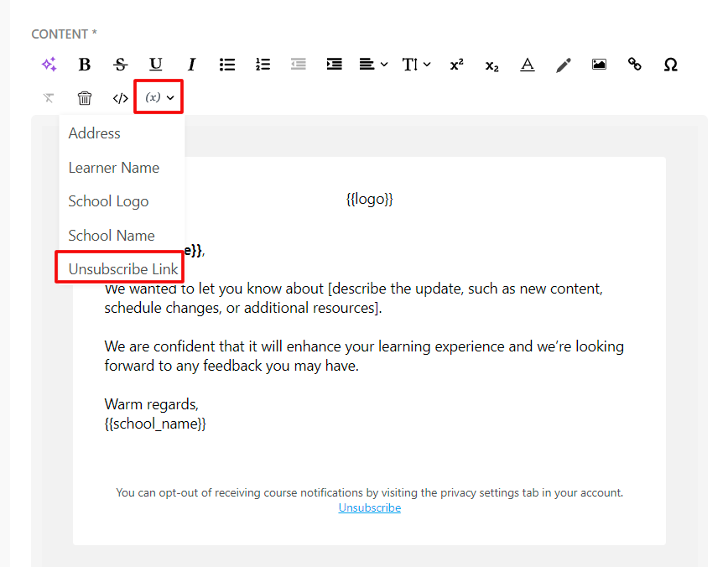Toggle italic formatting
This screenshot has height=567, width=728.
coord(191,64)
